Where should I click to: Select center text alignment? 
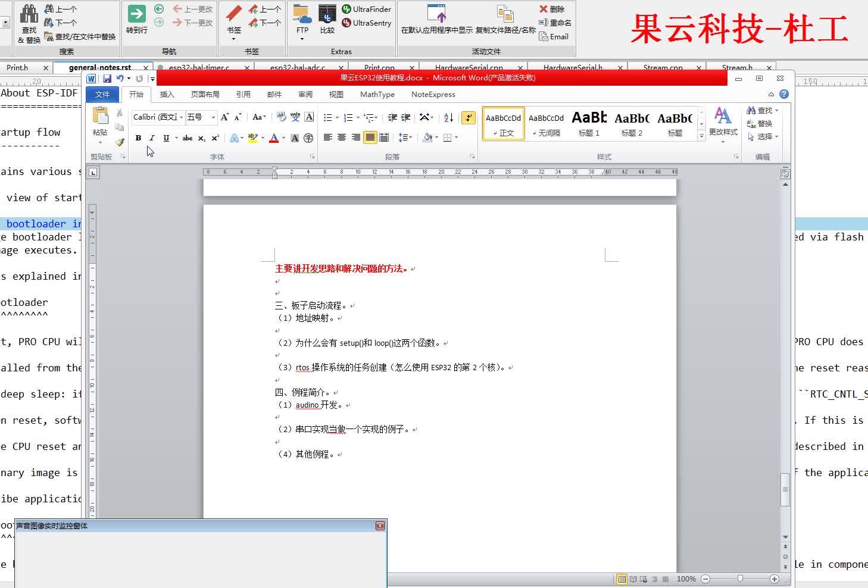342,137
